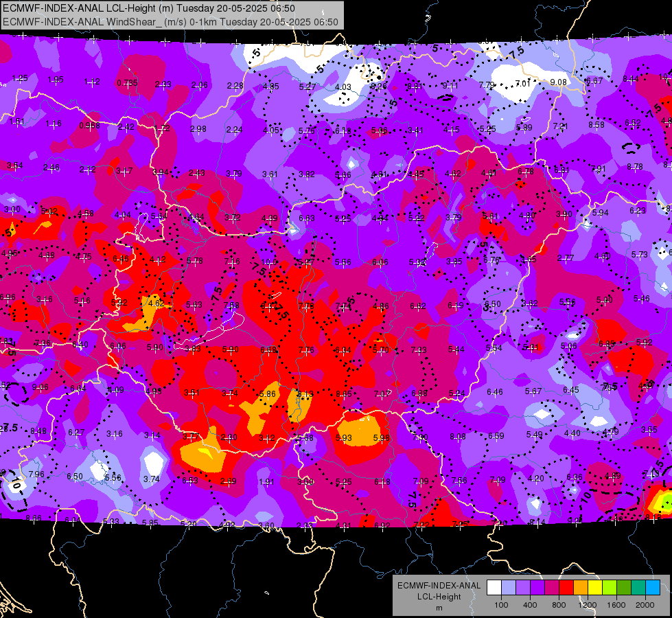Click the wind shear value 9.06

point(40,387)
